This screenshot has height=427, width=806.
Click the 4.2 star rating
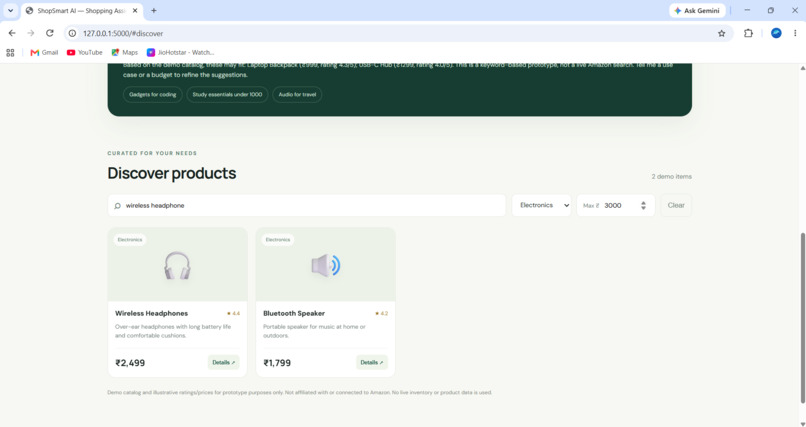tap(381, 313)
